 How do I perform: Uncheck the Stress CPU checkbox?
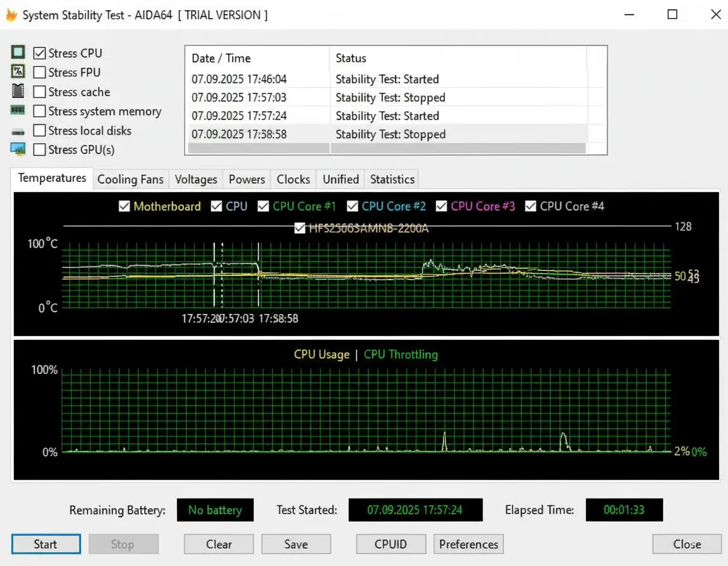pyautogui.click(x=39, y=53)
